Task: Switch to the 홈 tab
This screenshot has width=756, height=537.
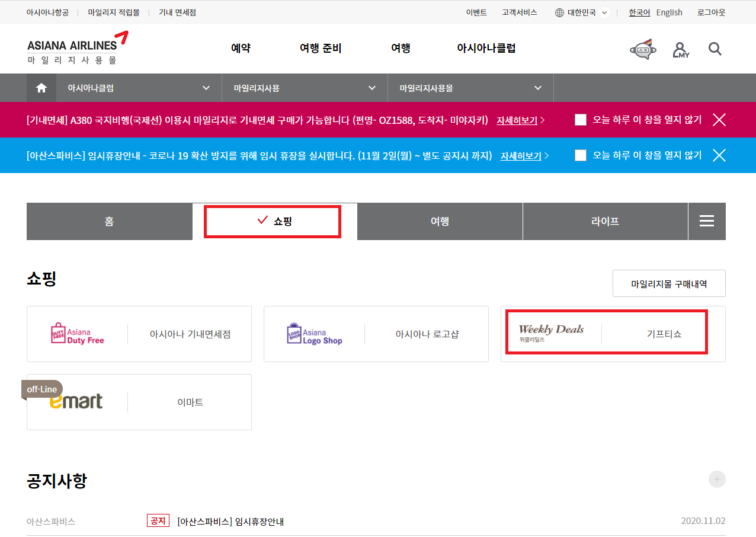Action: [x=110, y=221]
